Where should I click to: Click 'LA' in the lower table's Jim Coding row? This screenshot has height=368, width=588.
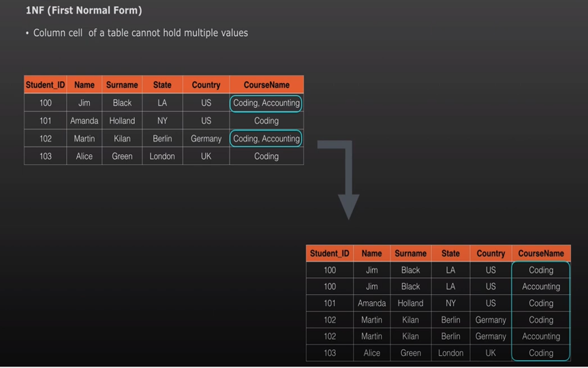click(450, 270)
